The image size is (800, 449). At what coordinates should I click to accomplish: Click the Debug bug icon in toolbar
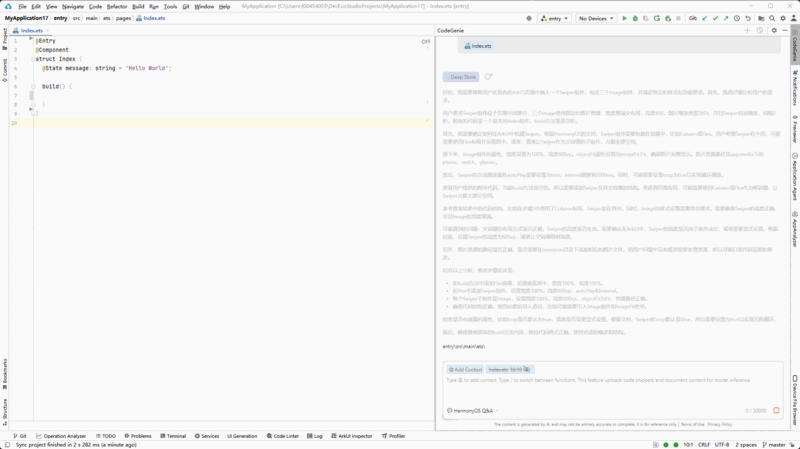(x=635, y=18)
